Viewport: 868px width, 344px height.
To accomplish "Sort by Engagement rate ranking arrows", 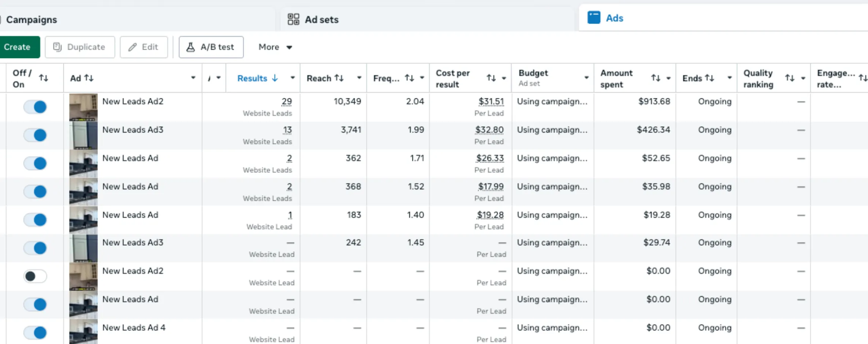I will point(863,78).
